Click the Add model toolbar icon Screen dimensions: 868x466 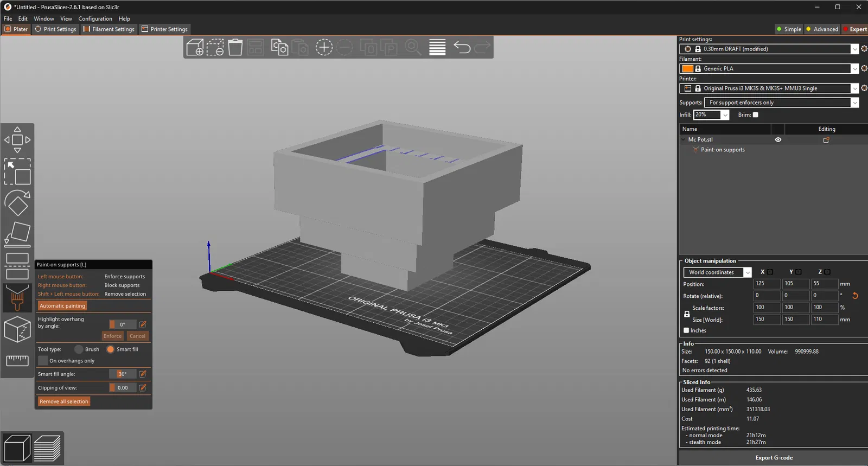click(195, 47)
